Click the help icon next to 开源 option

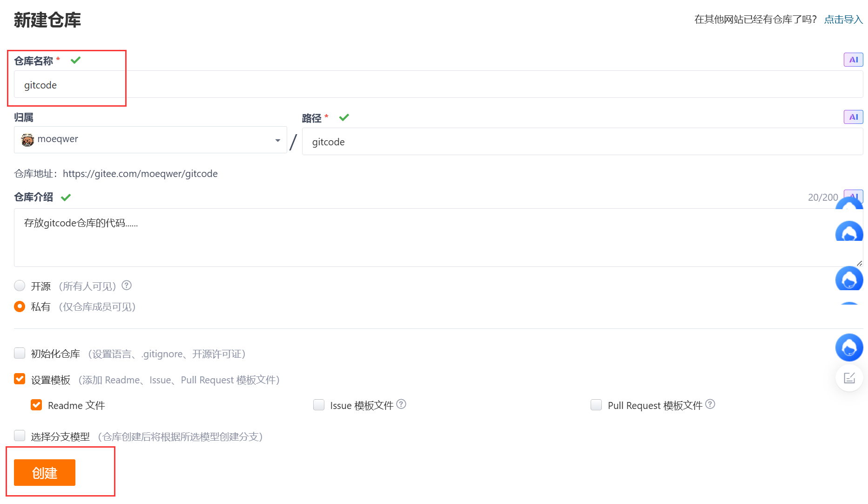pyautogui.click(x=126, y=285)
